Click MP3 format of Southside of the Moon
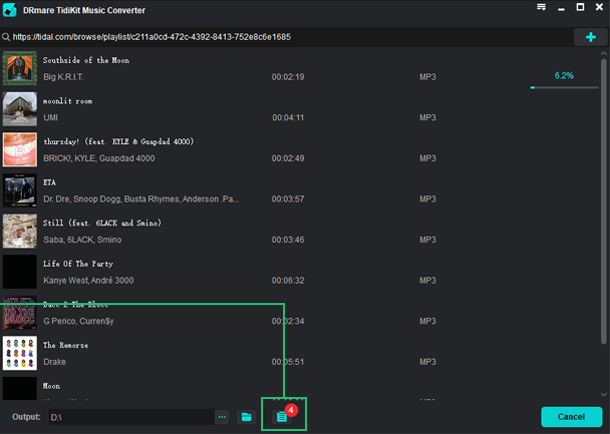Screen dimensions: 610x434 point(428,77)
